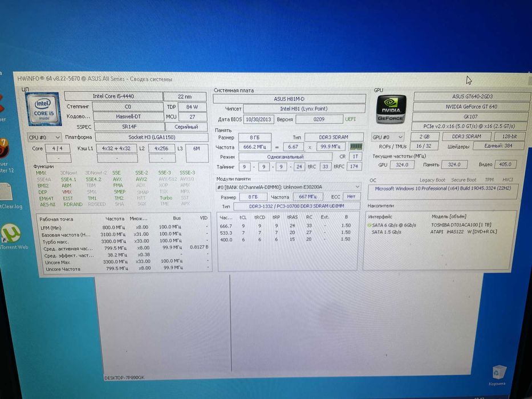
Task: Click the BIOS date 10/30/2013 field
Action: tap(258, 120)
